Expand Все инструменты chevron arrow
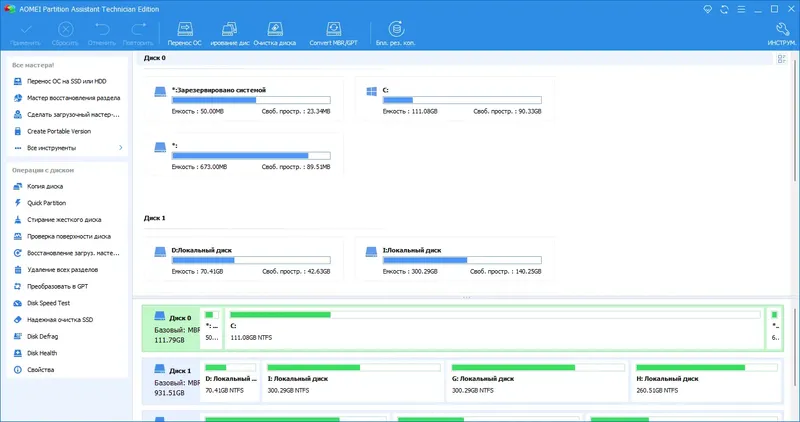The width and height of the screenshot is (800, 422). click(x=121, y=148)
